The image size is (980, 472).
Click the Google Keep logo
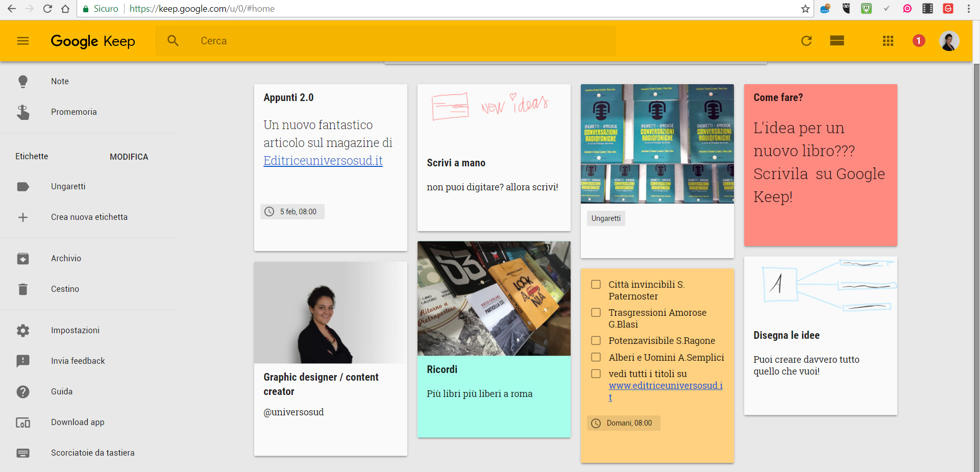coord(93,41)
